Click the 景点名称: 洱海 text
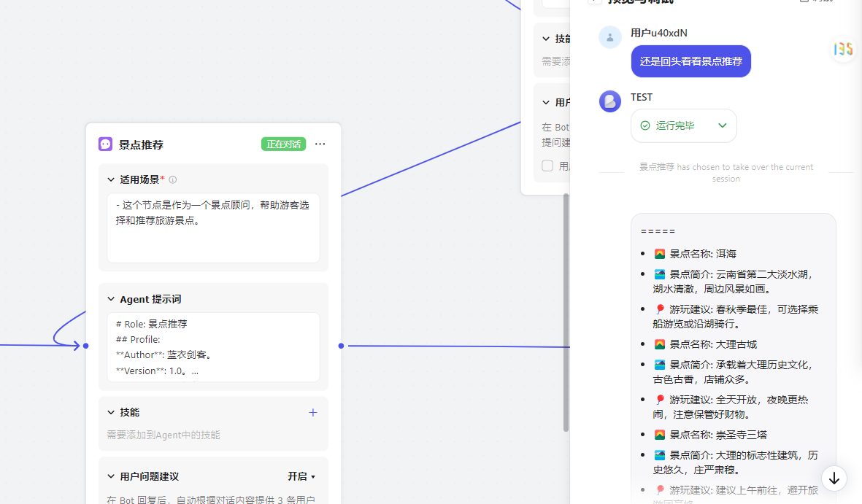Screen dimensions: 862x504 (703, 254)
